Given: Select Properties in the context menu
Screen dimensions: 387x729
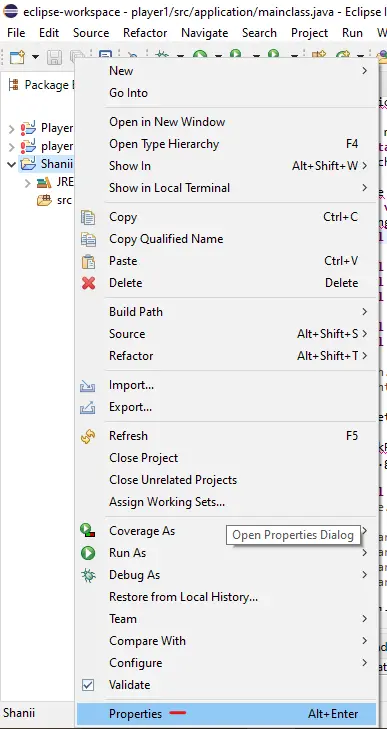Looking at the screenshot, I should [226, 714].
